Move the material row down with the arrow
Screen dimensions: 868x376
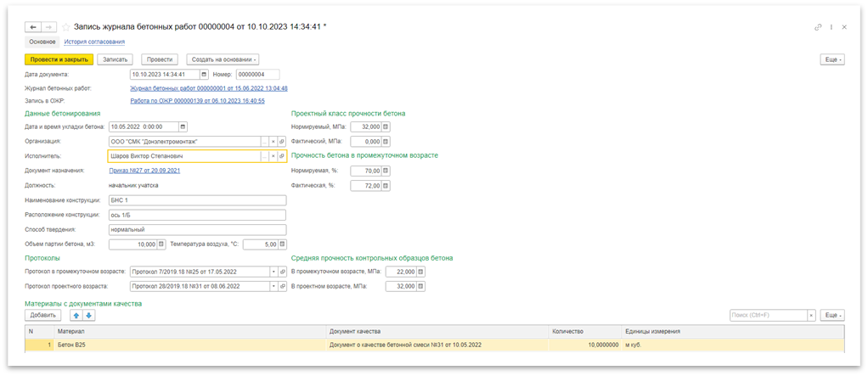[x=88, y=316]
